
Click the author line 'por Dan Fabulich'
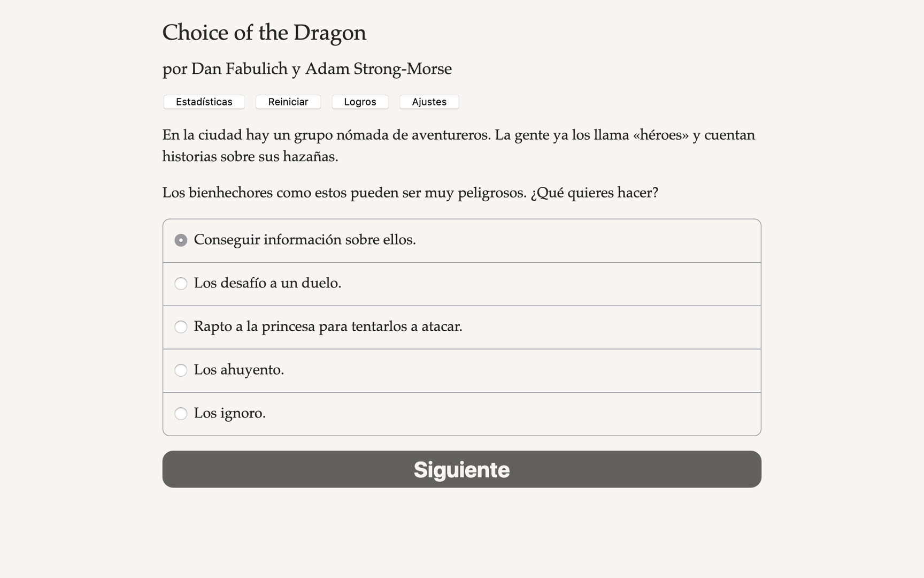[x=307, y=69]
